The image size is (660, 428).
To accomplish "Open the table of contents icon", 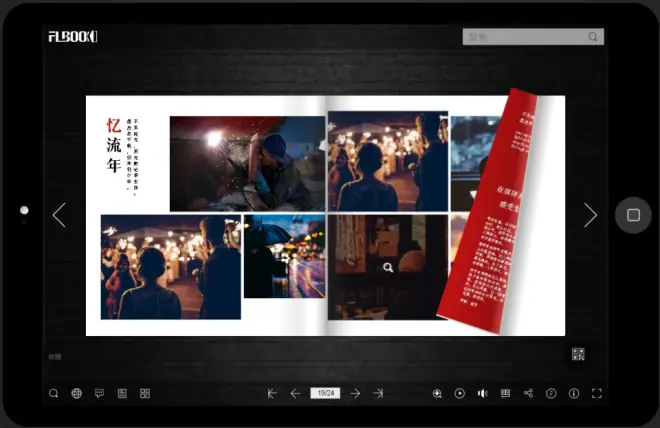I will click(x=122, y=393).
